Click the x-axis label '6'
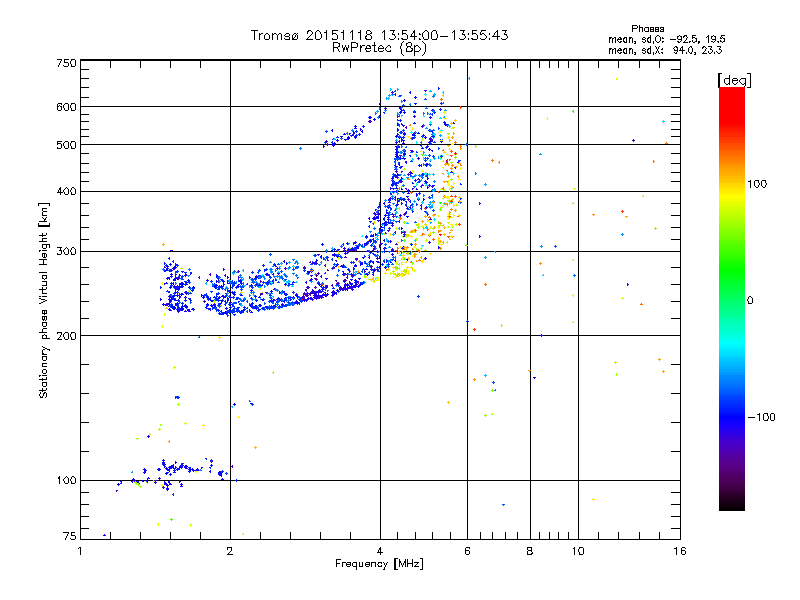The height and width of the screenshot is (600, 800). click(467, 551)
